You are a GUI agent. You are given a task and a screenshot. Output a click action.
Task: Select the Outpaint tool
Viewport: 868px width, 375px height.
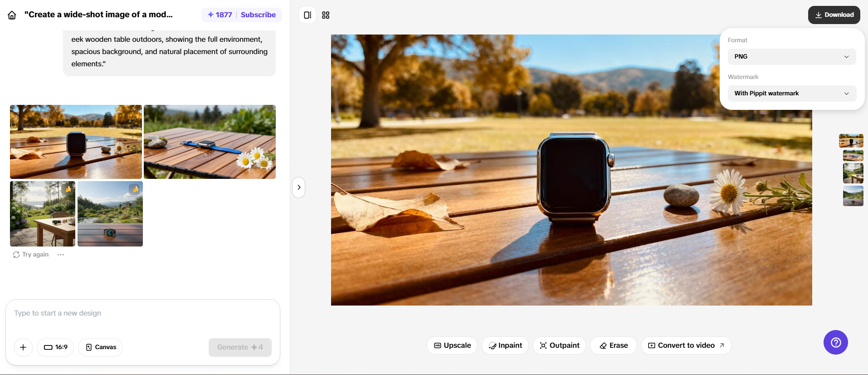pyautogui.click(x=560, y=345)
